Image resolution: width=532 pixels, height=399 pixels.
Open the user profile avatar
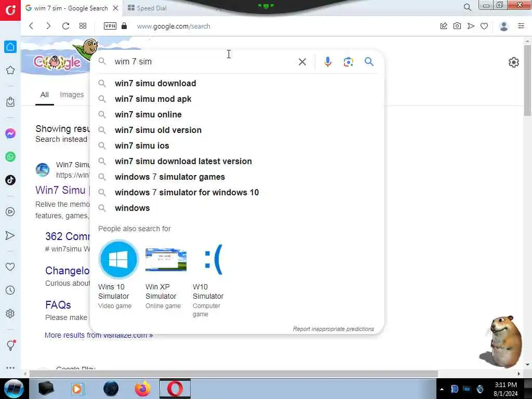pos(504,26)
